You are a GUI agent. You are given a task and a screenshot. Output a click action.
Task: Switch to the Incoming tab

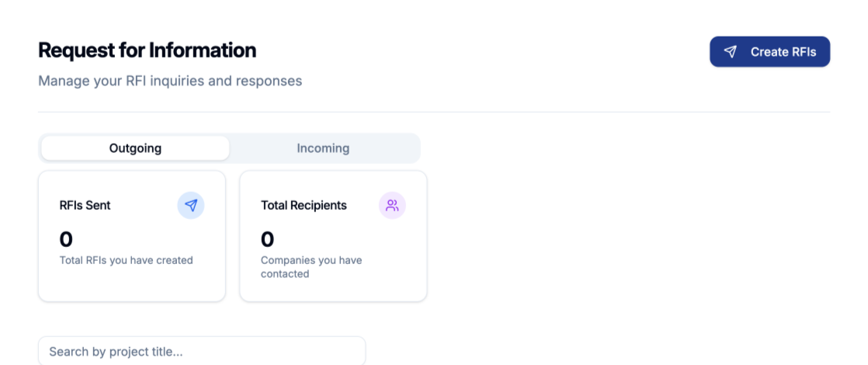[x=323, y=148]
